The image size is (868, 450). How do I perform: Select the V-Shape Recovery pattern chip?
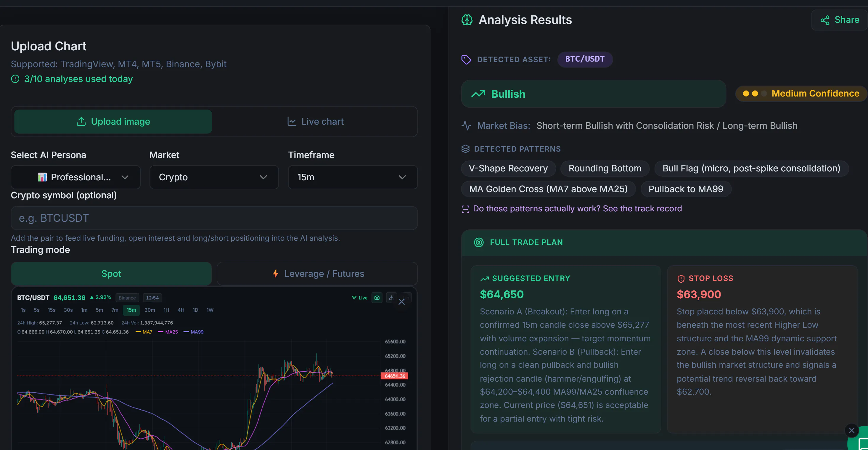pos(508,168)
